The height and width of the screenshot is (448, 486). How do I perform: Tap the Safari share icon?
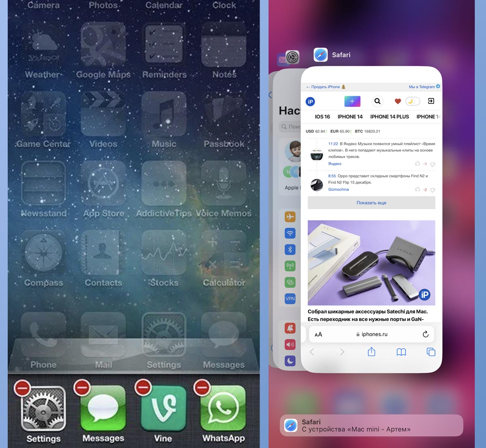tap(371, 352)
